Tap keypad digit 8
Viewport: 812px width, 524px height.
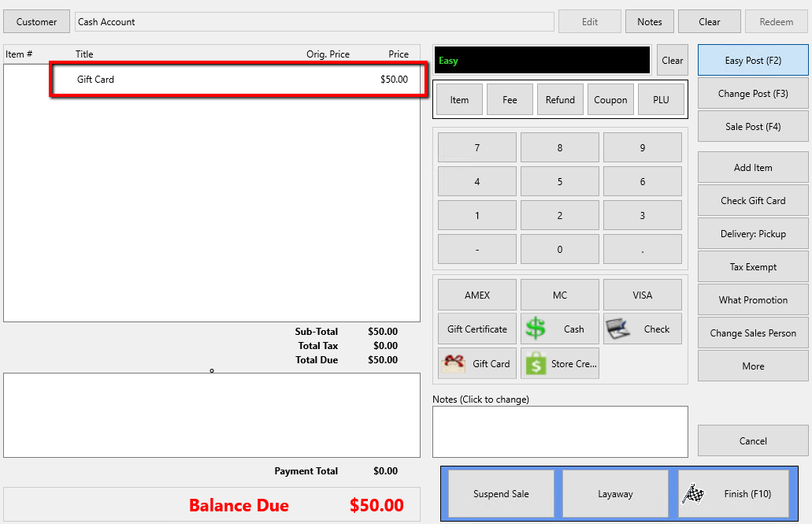(x=560, y=147)
